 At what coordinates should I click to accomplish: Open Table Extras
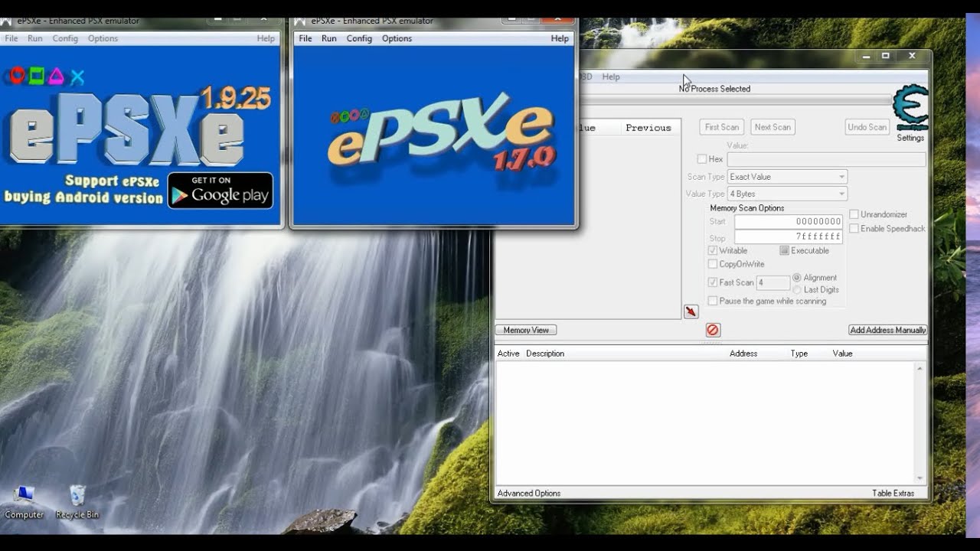click(x=893, y=494)
